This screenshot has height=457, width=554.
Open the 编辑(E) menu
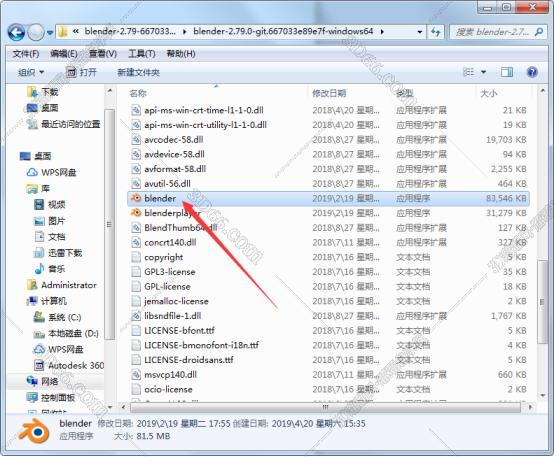pos(64,54)
